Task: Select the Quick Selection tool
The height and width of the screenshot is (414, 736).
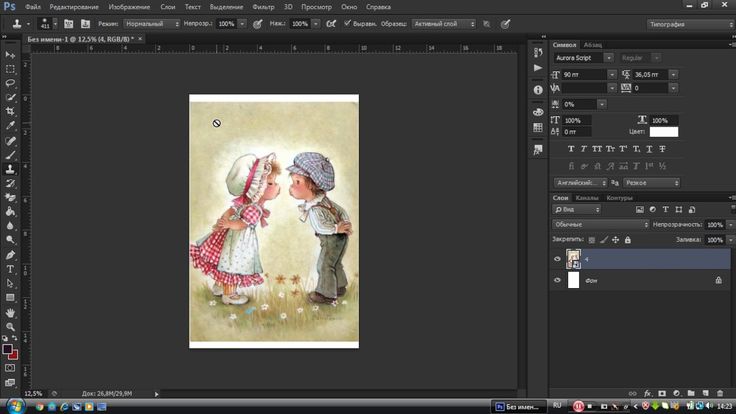Action: 10,97
